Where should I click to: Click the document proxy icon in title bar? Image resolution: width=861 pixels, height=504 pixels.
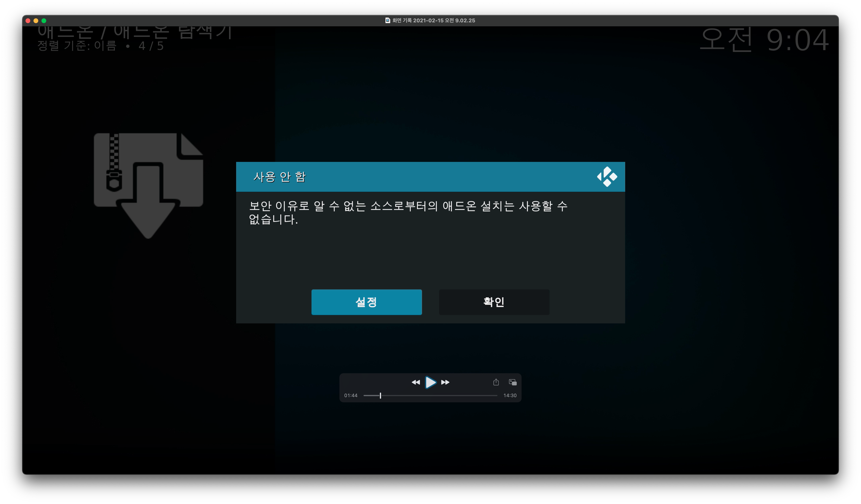pos(387,21)
